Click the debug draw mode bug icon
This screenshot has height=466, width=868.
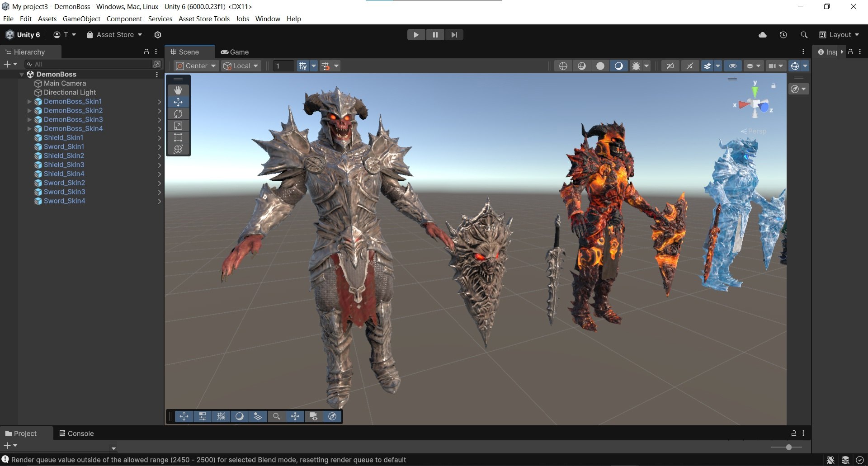(636, 66)
